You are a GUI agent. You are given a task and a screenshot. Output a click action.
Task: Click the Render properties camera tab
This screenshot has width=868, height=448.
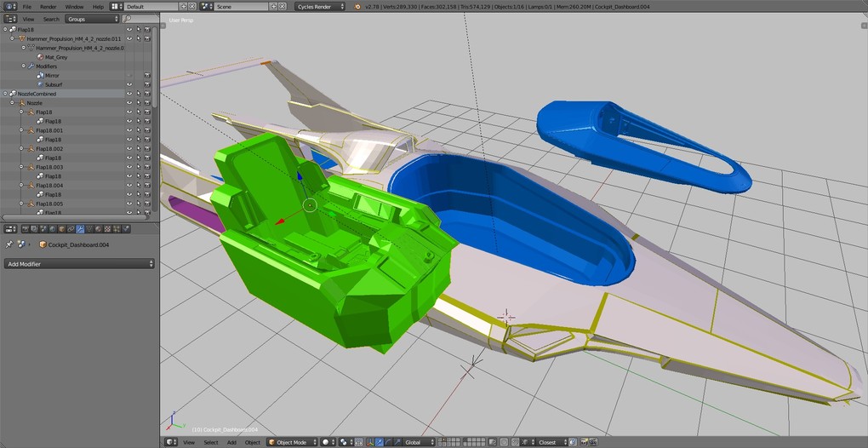click(25, 229)
